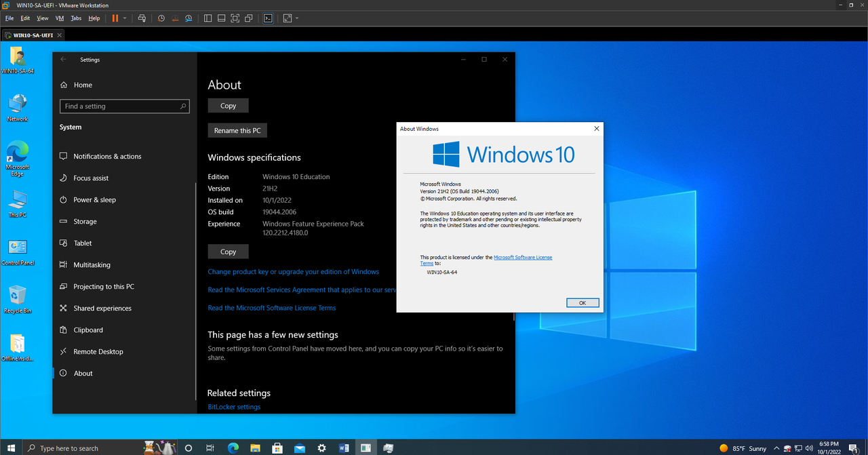868x455 pixels.
Task: Select the Recycle Bin desktop icon
Action: click(18, 300)
